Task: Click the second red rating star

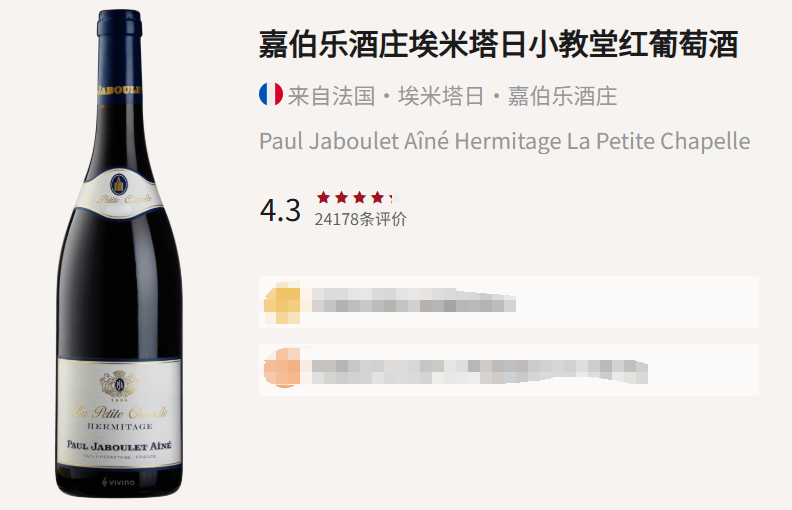Action: [x=341, y=197]
